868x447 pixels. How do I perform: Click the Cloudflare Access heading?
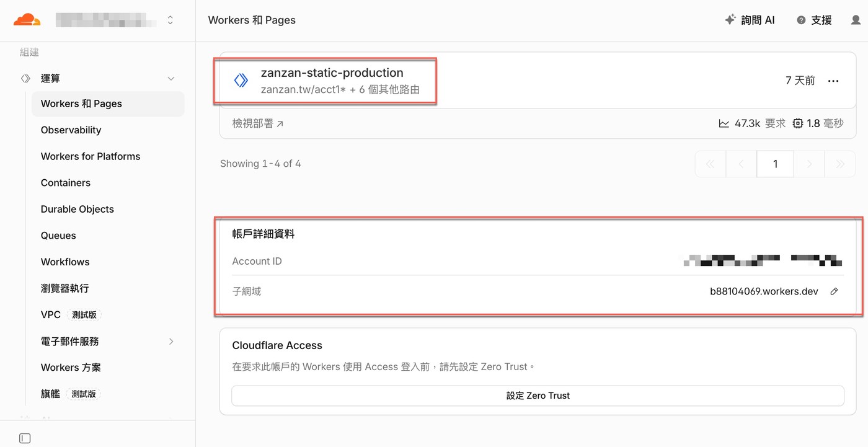(x=277, y=345)
